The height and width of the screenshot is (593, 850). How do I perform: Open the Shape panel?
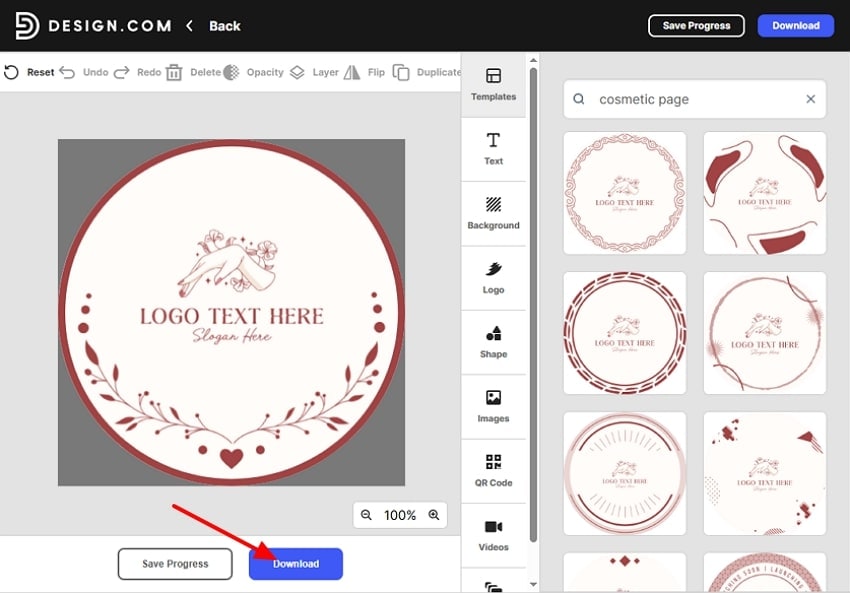pyautogui.click(x=493, y=343)
